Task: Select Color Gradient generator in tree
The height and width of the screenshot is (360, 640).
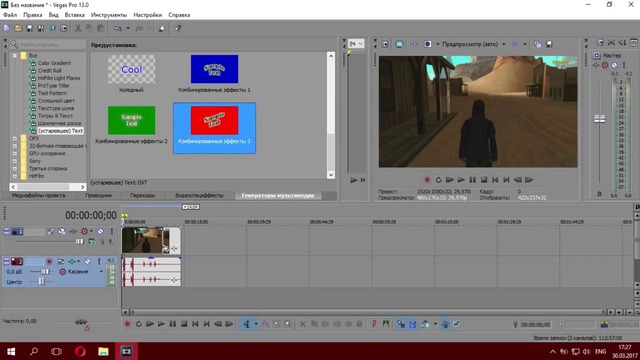Action: (x=54, y=63)
